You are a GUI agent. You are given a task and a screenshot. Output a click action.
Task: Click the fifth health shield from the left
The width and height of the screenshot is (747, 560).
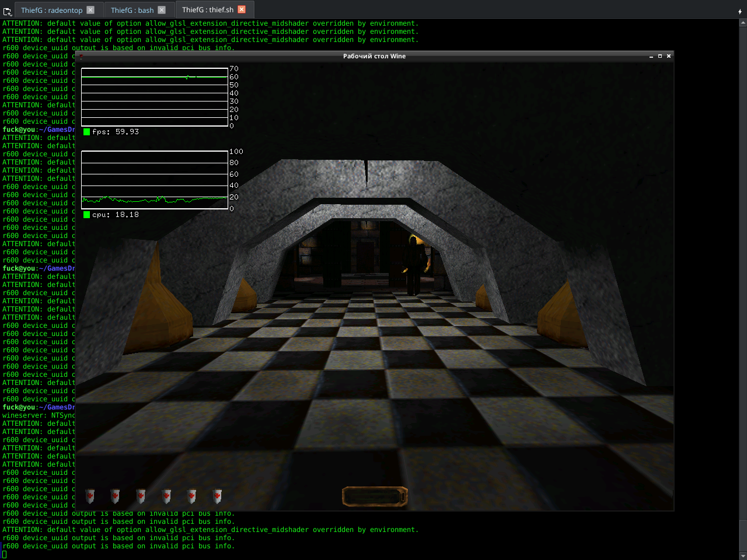coord(191,496)
